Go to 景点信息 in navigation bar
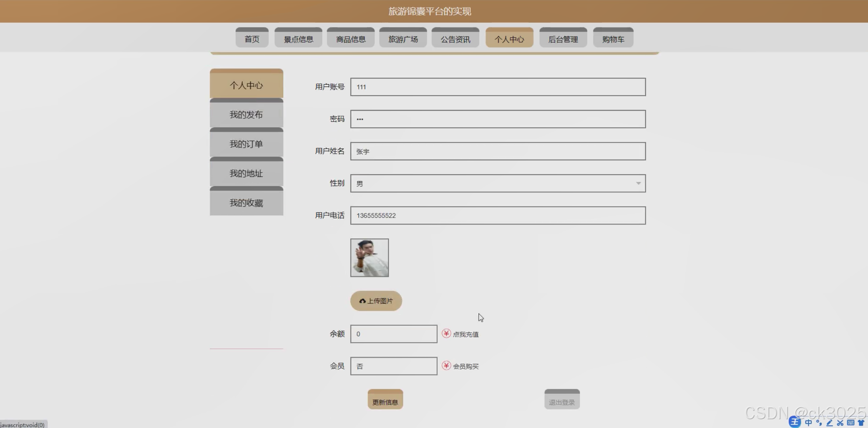The height and width of the screenshot is (428, 868). pos(298,39)
